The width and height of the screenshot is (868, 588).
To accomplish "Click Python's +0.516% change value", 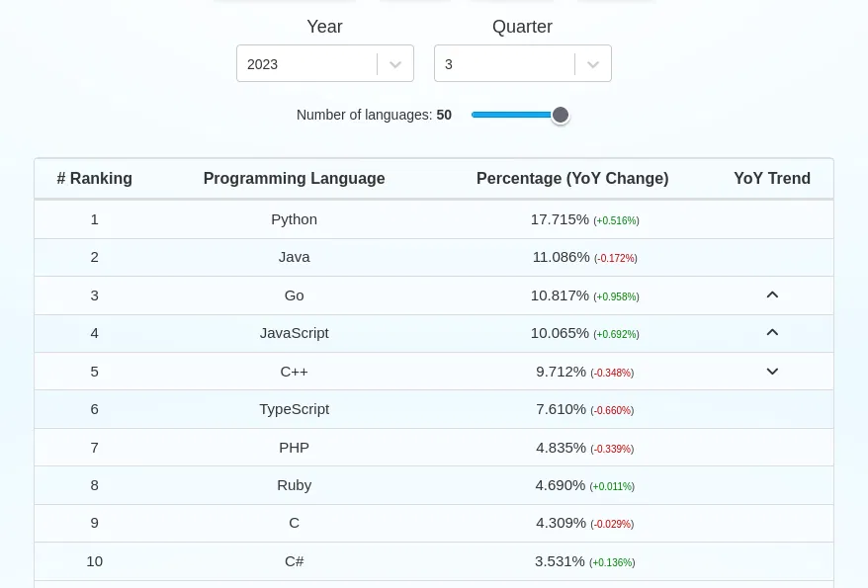I will pyautogui.click(x=616, y=220).
